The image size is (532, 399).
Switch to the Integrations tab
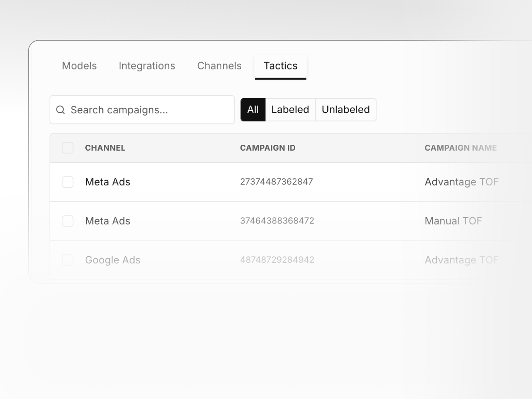pos(147,66)
